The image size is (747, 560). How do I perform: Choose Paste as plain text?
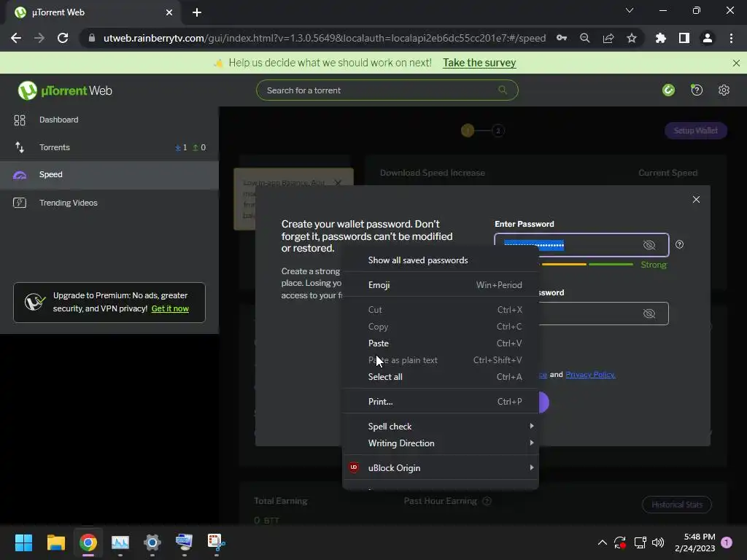(x=441, y=360)
